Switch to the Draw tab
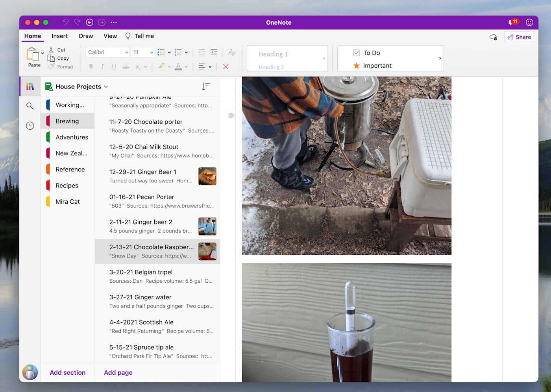 point(86,36)
